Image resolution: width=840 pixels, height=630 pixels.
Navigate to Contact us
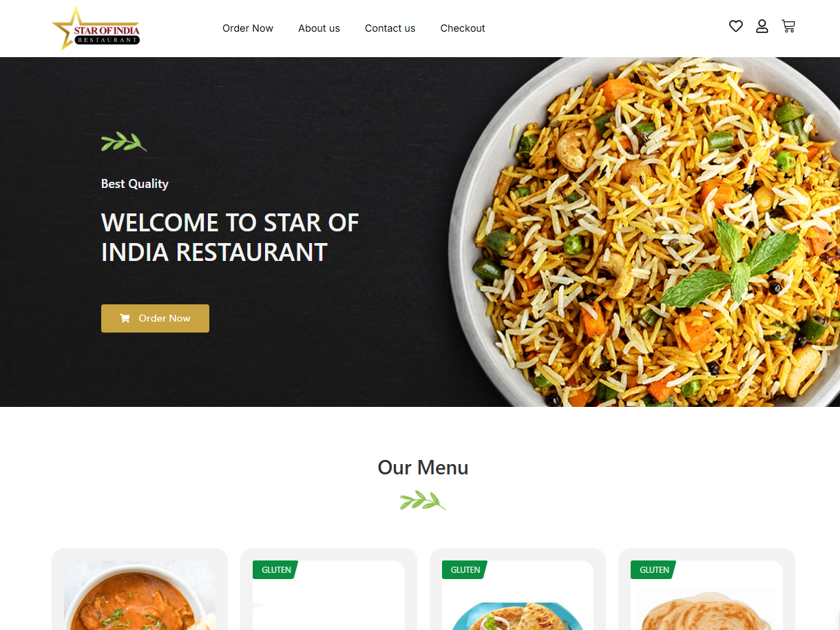[x=390, y=28]
